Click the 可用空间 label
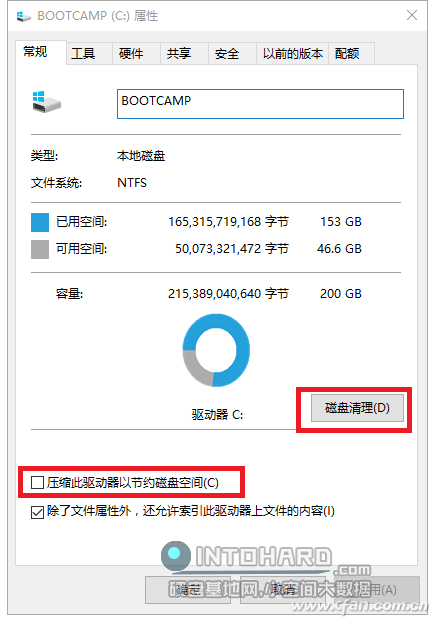This screenshot has height=622, width=435. pyautogui.click(x=82, y=249)
